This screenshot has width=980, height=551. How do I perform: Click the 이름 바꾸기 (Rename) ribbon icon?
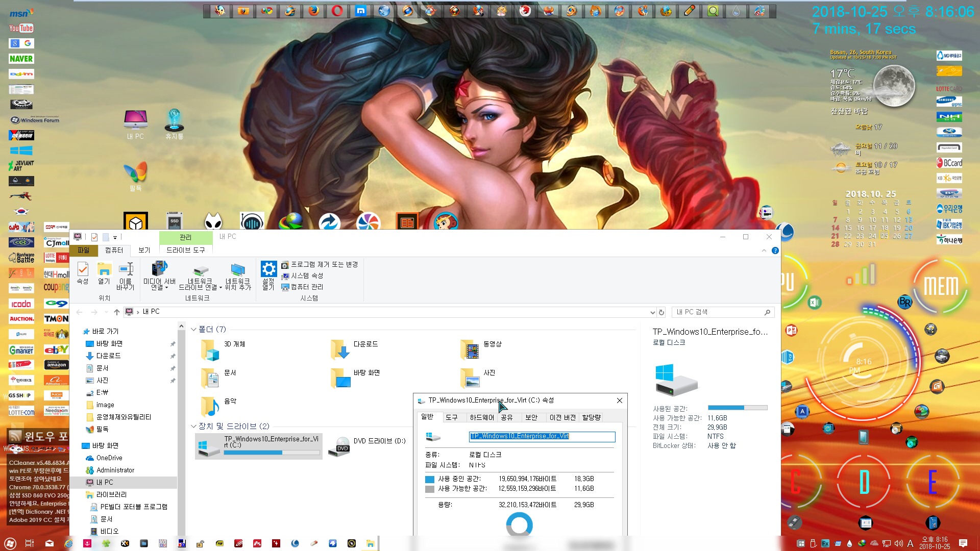[126, 276]
